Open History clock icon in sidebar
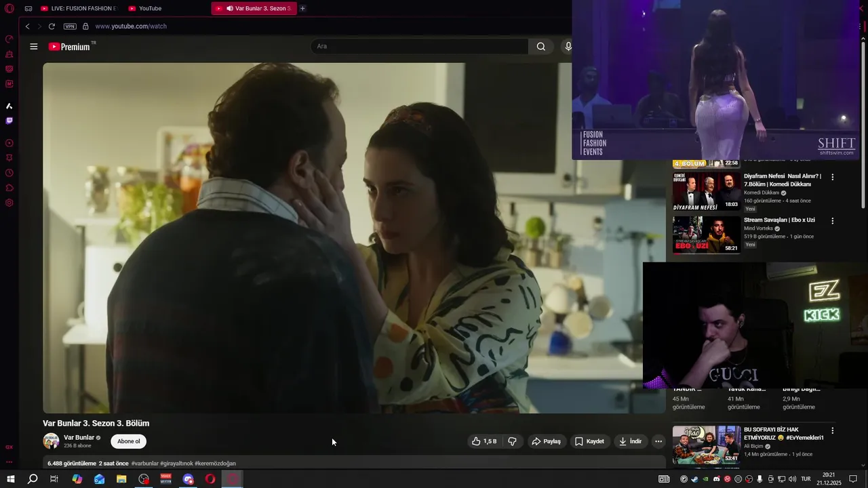Image resolution: width=868 pixels, height=488 pixels. coord(9,173)
